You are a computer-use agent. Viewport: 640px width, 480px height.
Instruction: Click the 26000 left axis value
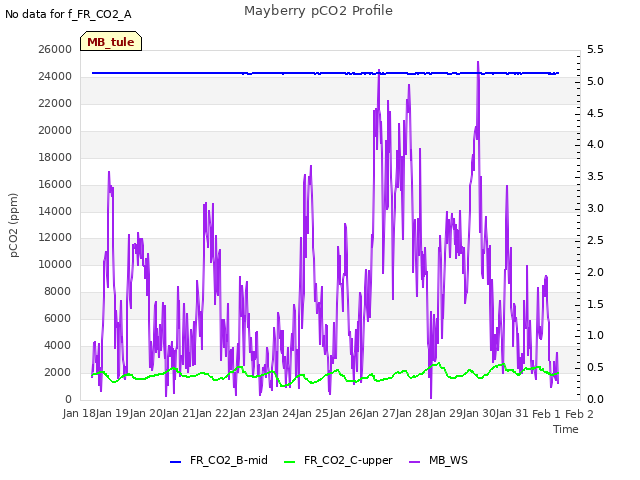(55, 49)
